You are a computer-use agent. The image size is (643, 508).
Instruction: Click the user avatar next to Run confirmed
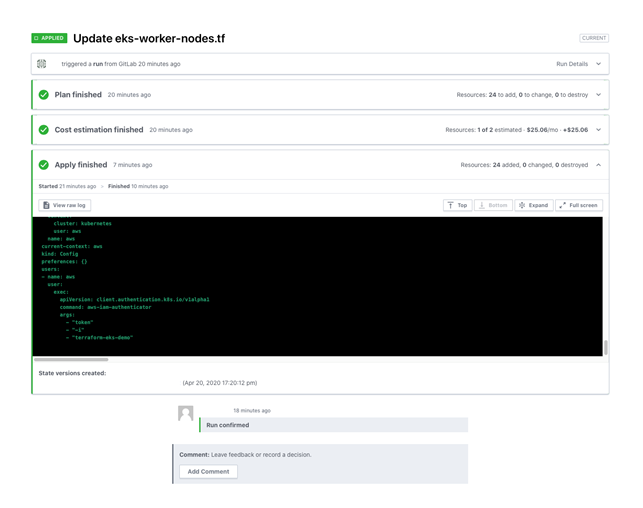185,414
